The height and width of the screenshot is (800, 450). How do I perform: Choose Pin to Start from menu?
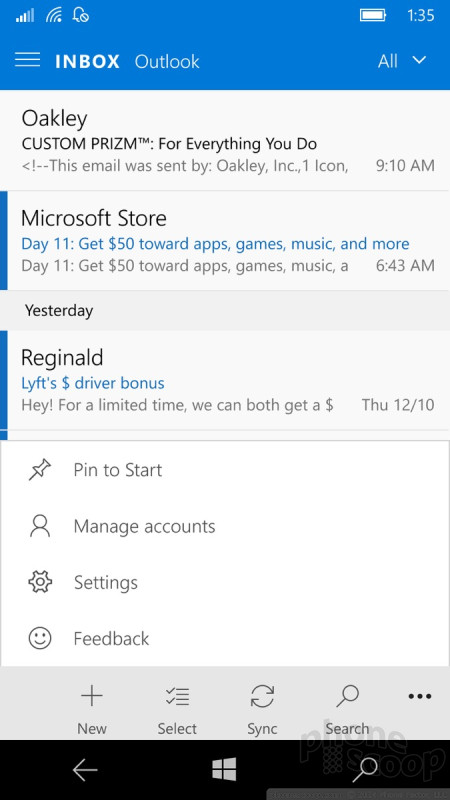(225, 470)
